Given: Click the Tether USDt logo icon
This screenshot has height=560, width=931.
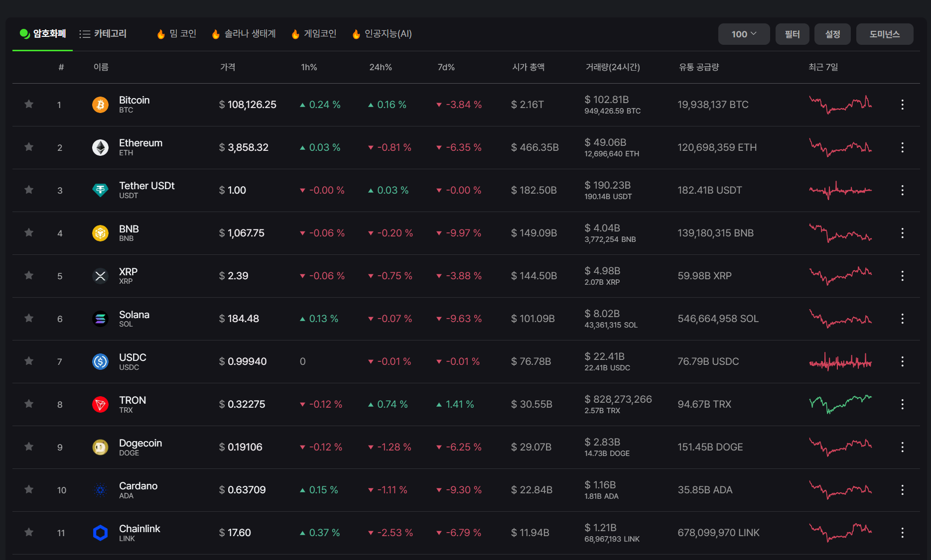Looking at the screenshot, I should pos(100,190).
